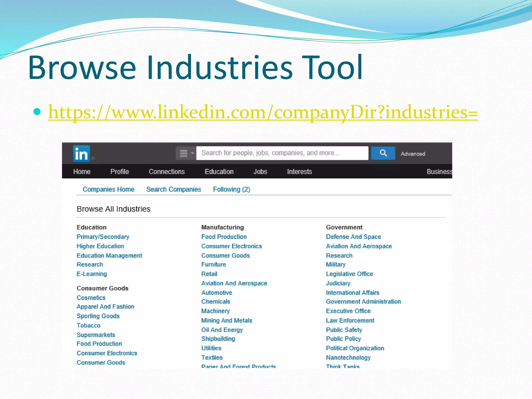Open Cosmetics industry link
The width and height of the screenshot is (532, 399).
91,298
